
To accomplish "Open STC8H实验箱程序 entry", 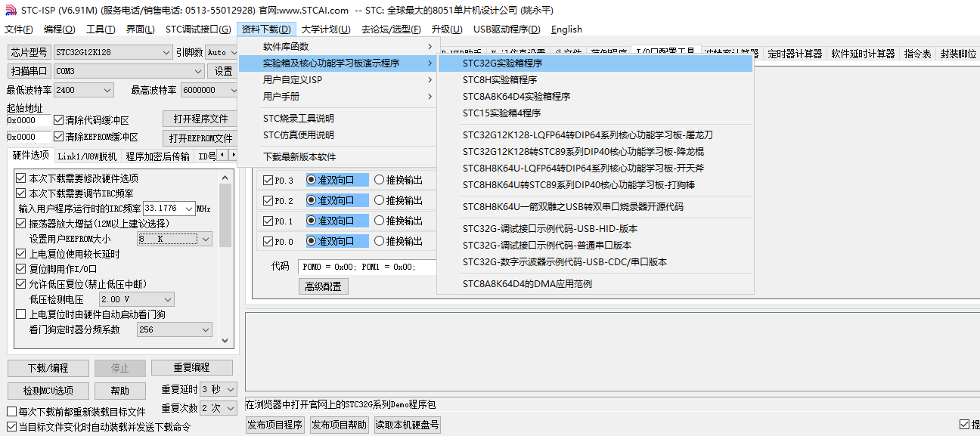I will tap(596, 80).
